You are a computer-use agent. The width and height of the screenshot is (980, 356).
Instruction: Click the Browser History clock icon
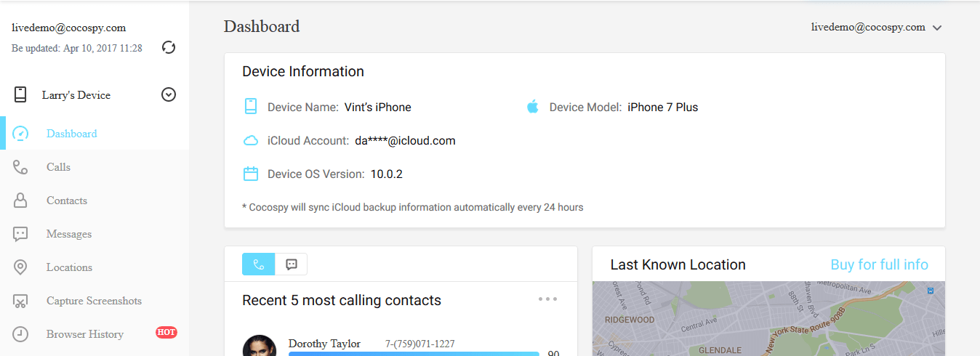click(21, 334)
